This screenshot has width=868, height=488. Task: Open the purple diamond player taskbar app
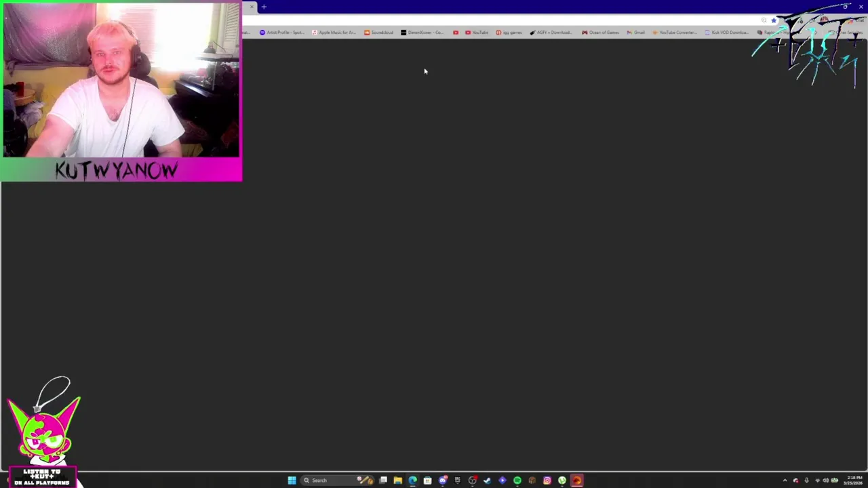pyautogui.click(x=502, y=481)
